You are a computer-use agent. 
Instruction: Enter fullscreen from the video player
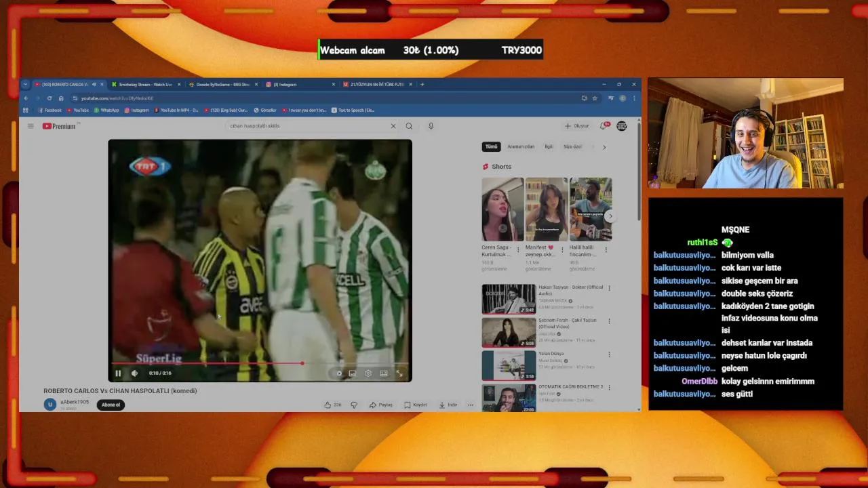(x=399, y=373)
